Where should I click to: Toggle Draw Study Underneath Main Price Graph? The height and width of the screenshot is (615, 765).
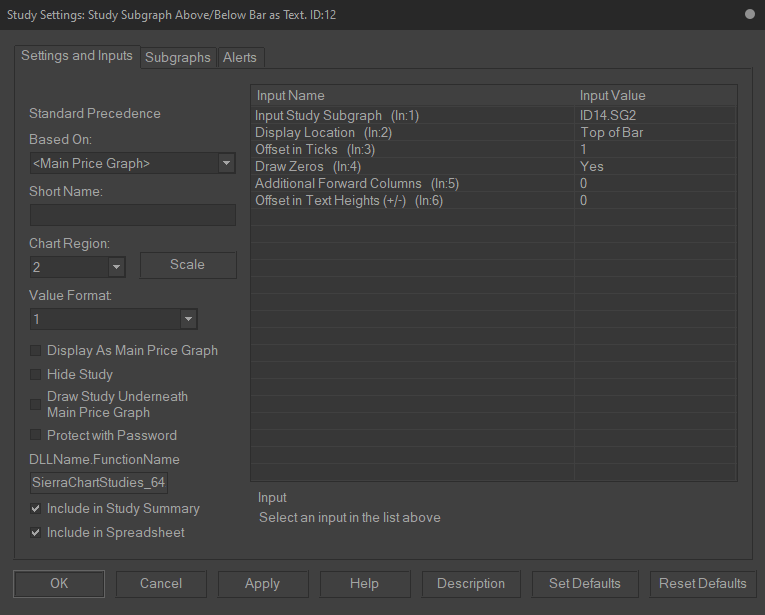tap(36, 404)
